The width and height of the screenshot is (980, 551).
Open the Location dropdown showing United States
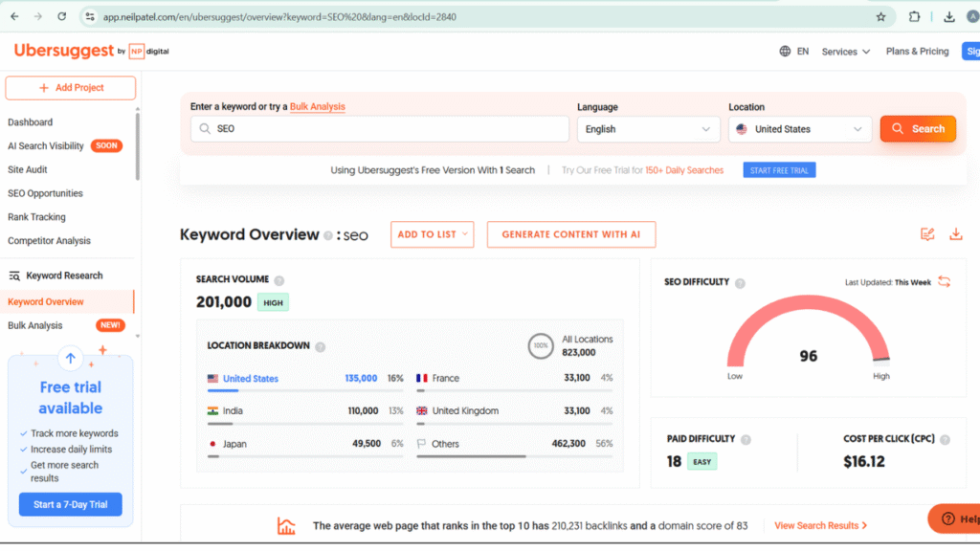click(x=799, y=129)
